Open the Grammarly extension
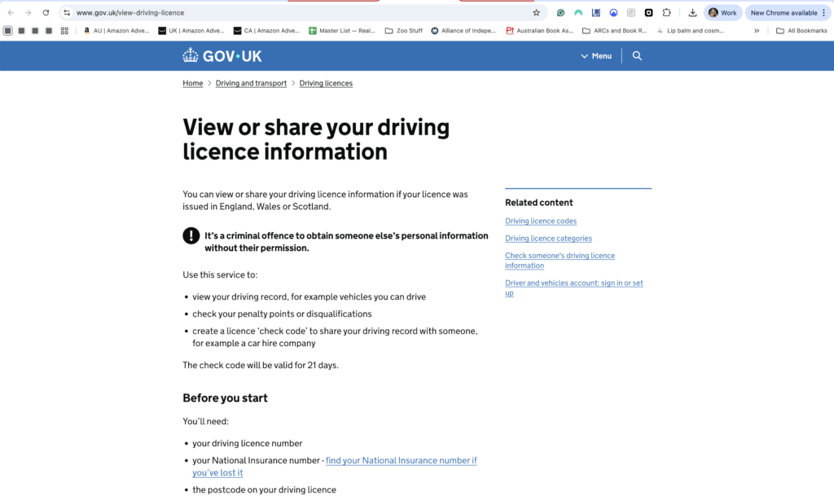 pos(561,13)
